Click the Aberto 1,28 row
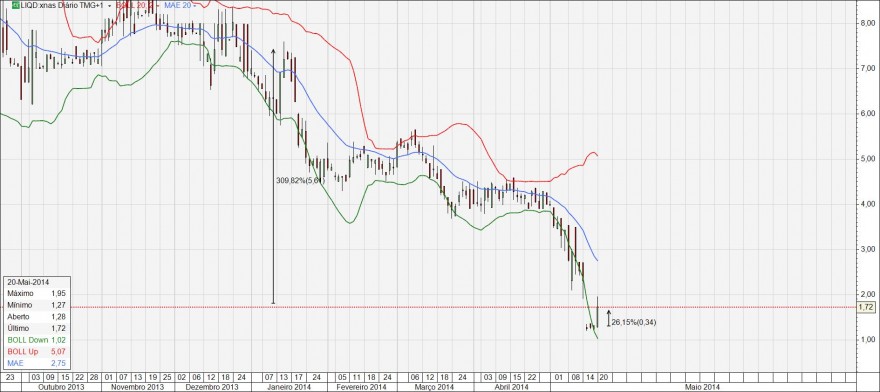Screen dimensions: 880x392 pyautogui.click(x=36, y=317)
